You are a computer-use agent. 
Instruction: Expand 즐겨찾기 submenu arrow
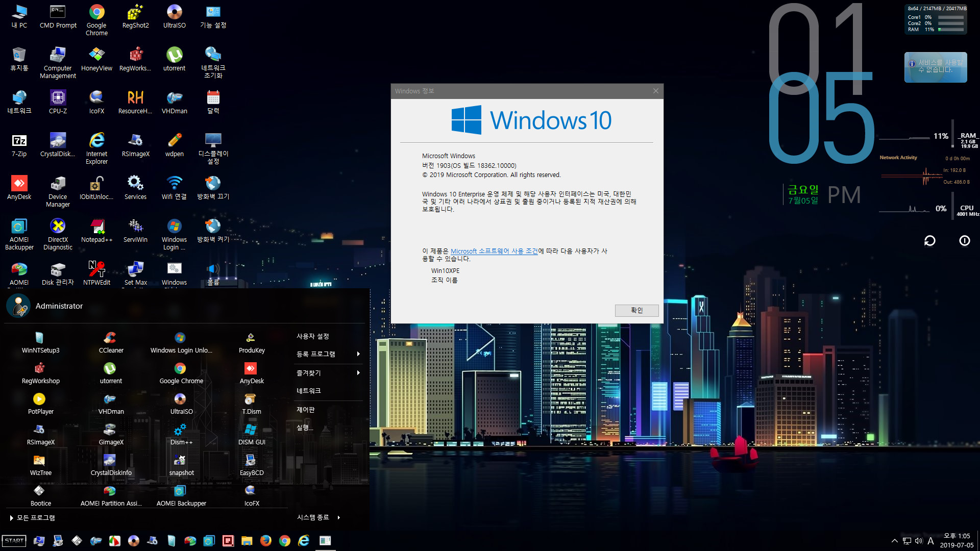pos(358,373)
